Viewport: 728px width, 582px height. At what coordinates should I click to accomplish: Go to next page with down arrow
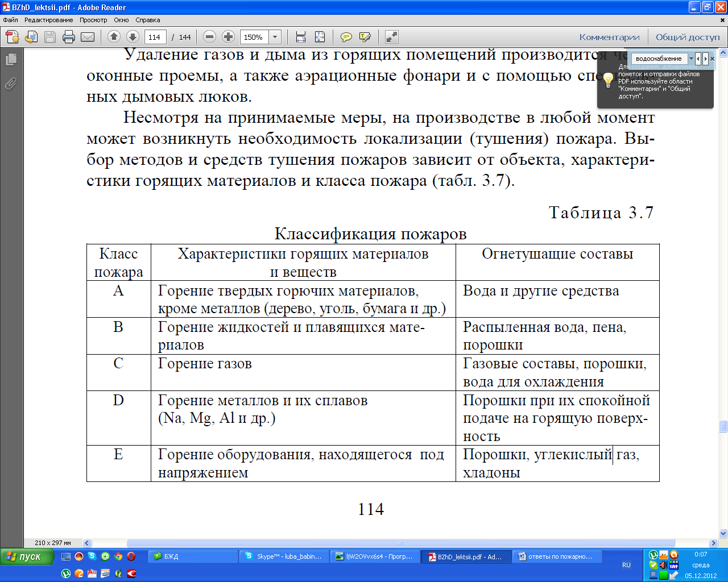133,37
